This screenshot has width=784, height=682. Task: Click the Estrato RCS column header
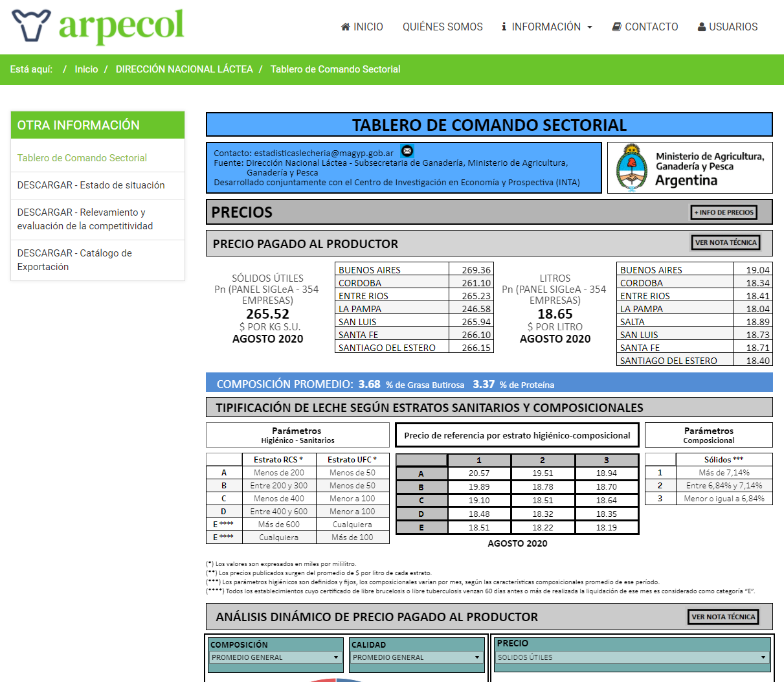click(278, 460)
